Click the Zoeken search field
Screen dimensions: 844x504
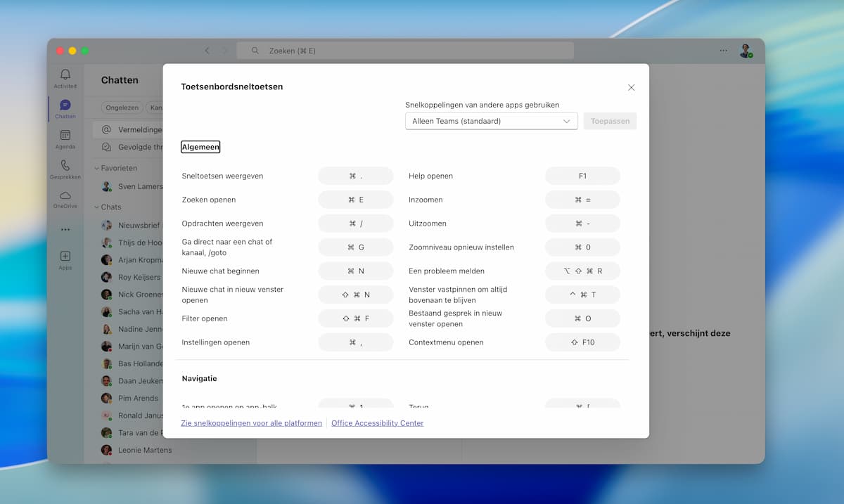click(404, 51)
